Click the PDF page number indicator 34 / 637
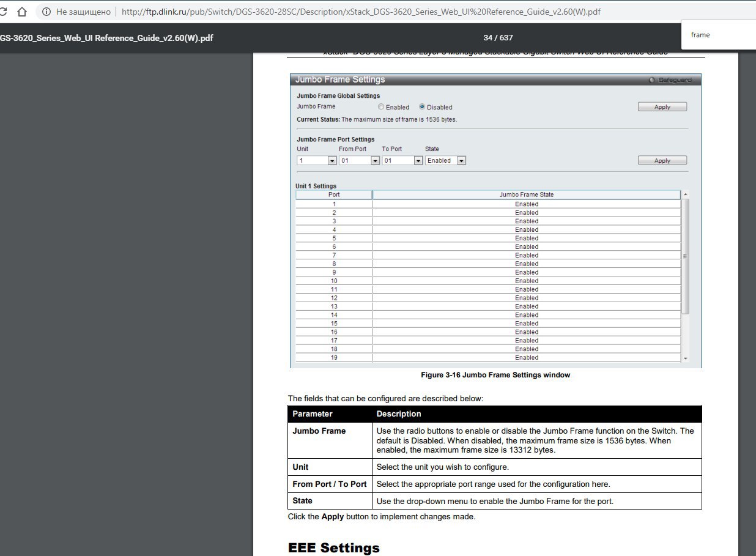The width and height of the screenshot is (756, 556). (x=498, y=38)
